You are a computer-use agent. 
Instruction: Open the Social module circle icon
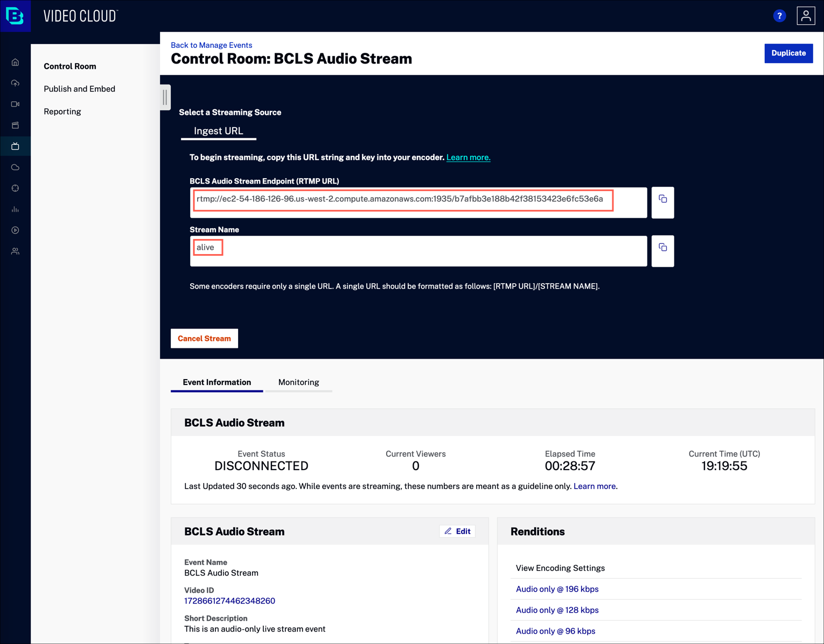pos(15,188)
